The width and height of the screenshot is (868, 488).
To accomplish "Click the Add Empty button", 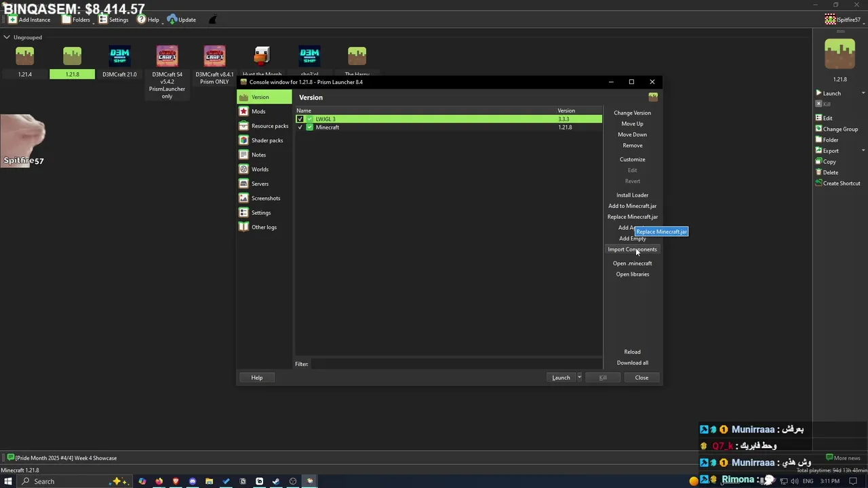I will click(x=632, y=239).
